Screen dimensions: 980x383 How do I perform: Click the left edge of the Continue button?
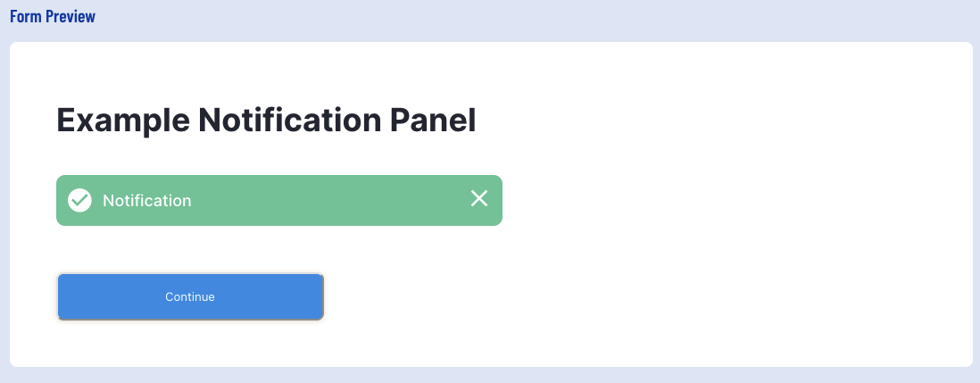tap(64, 296)
